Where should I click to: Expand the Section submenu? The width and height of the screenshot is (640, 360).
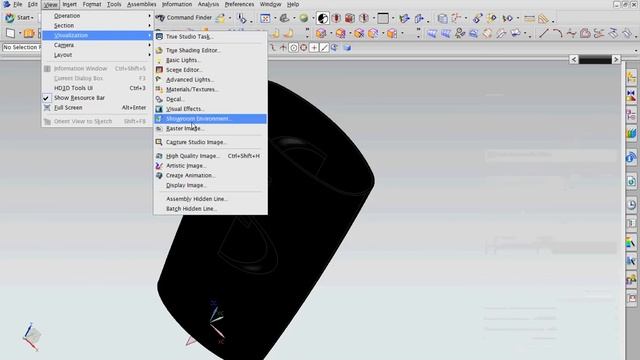pos(97,26)
